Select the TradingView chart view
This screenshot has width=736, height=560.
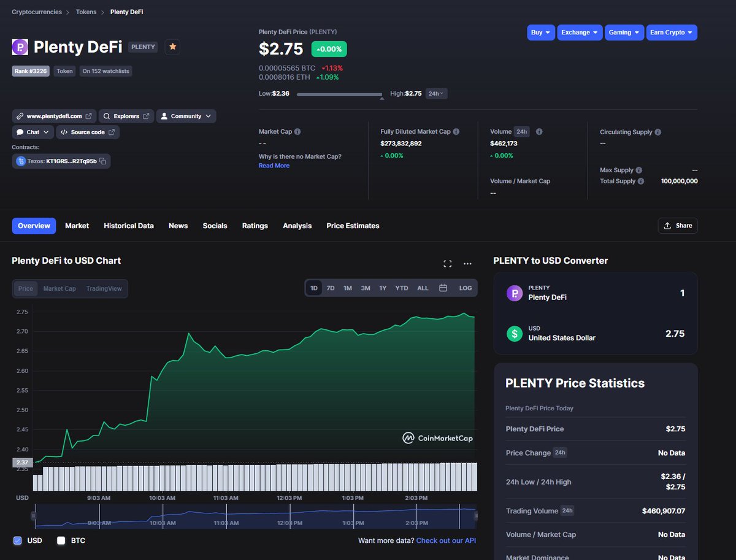point(104,288)
